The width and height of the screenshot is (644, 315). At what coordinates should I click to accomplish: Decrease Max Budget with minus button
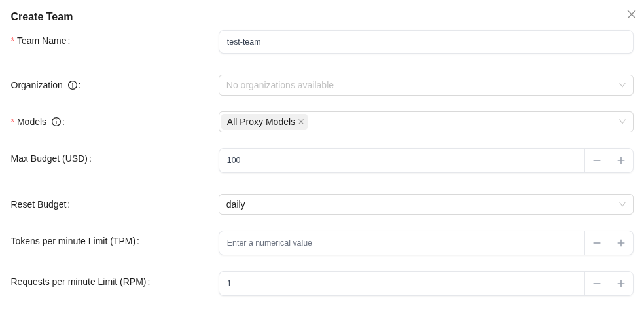597,160
